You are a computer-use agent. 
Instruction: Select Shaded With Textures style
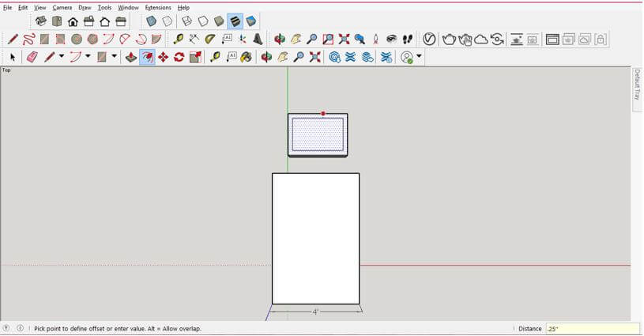tap(235, 21)
